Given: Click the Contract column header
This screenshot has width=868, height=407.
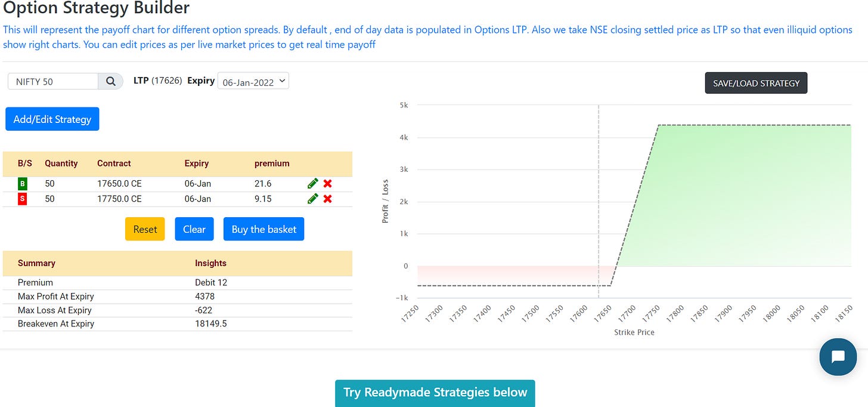Looking at the screenshot, I should coord(114,164).
